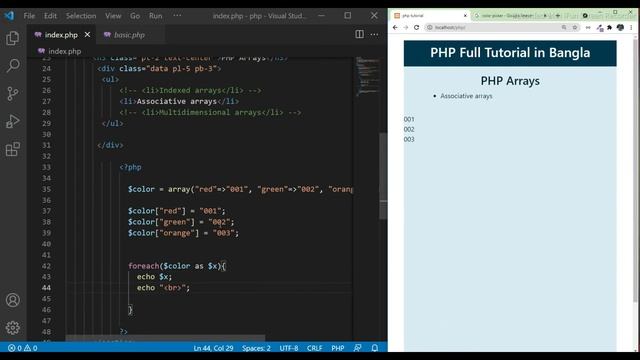Image resolution: width=640 pixels, height=360 pixels.
Task: Open the editor More Actions menu
Action: 374,34
